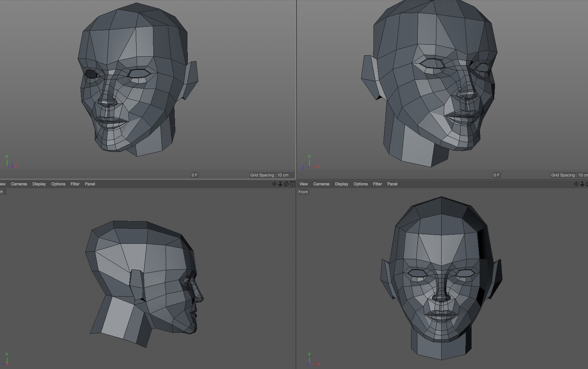Click the dolly zoom icon in Left viewport

click(x=280, y=184)
